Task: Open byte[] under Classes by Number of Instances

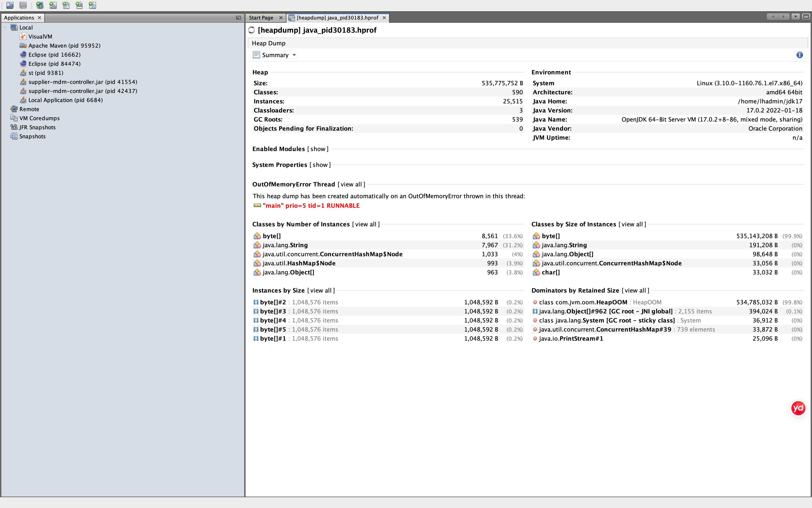Action: click(272, 236)
